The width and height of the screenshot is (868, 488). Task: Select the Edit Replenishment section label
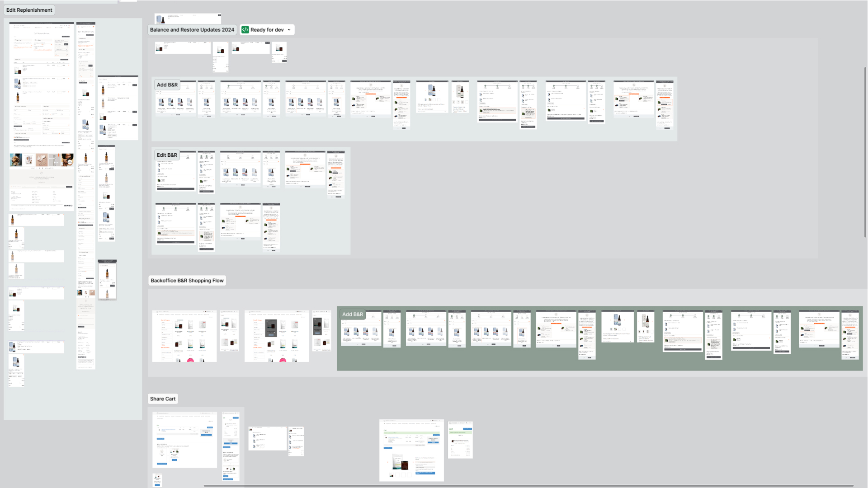(x=29, y=10)
